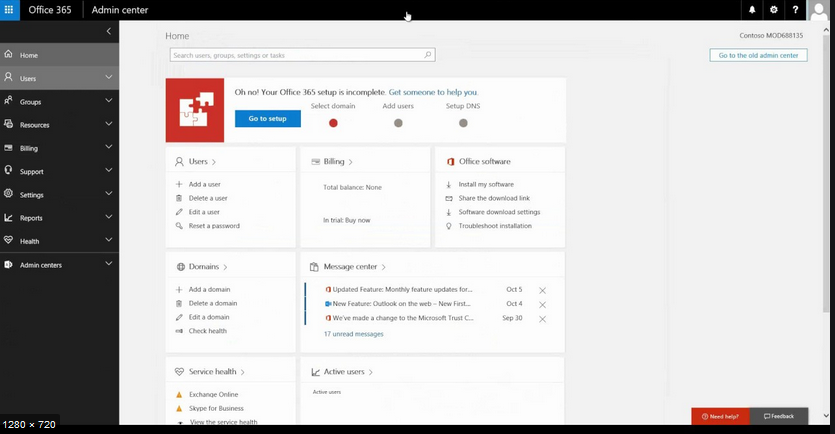Expand the Settings sidebar section chevron
835x434 pixels.
click(109, 194)
